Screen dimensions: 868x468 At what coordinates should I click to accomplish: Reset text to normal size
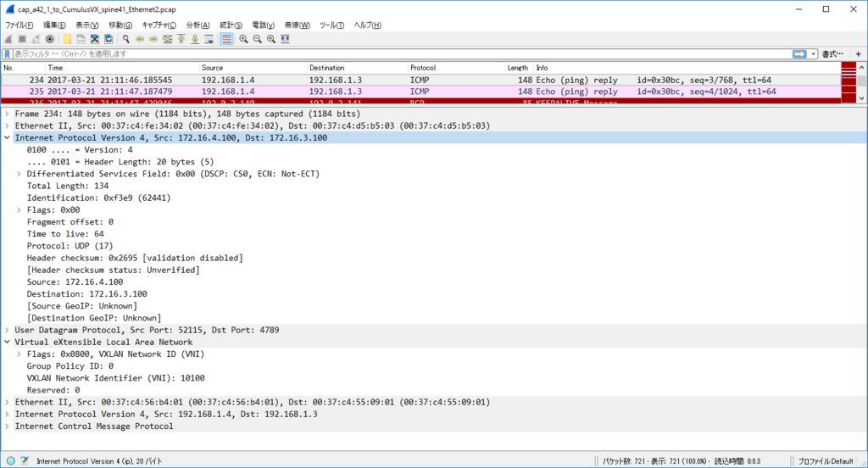click(x=271, y=39)
